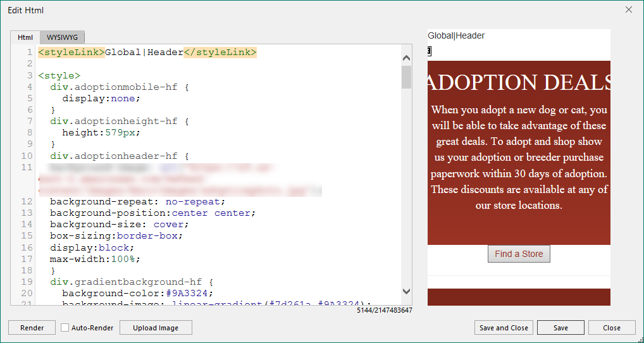Click the Render button

[x=32, y=328]
